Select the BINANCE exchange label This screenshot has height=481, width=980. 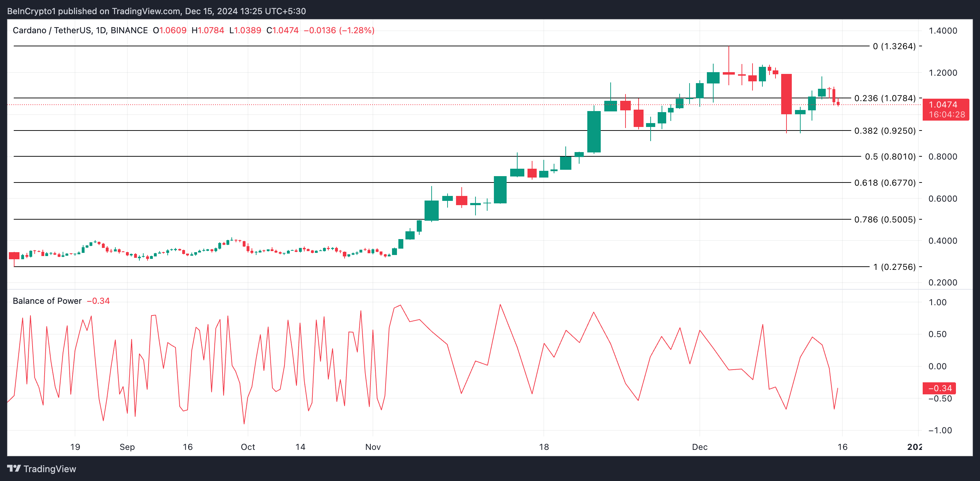click(129, 30)
